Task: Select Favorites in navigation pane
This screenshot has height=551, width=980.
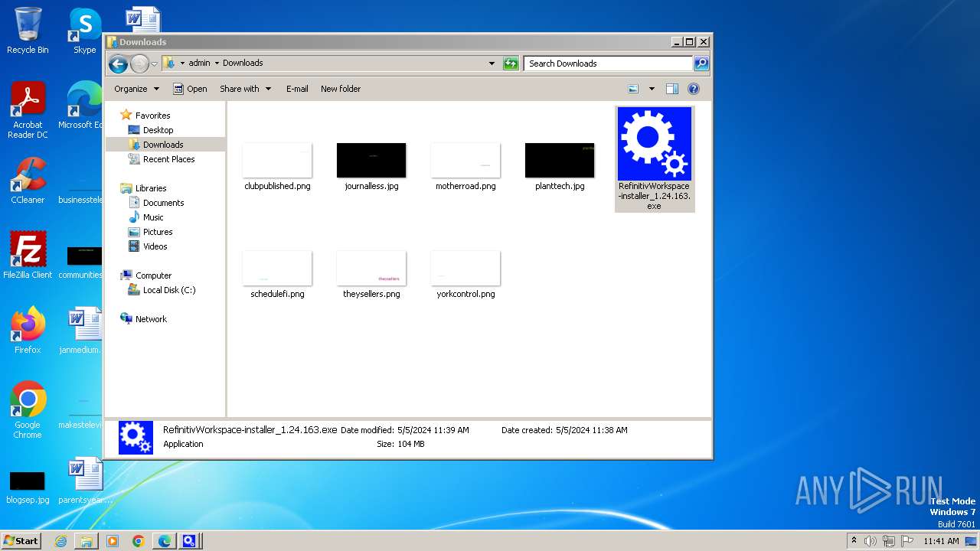Action: 152,116
